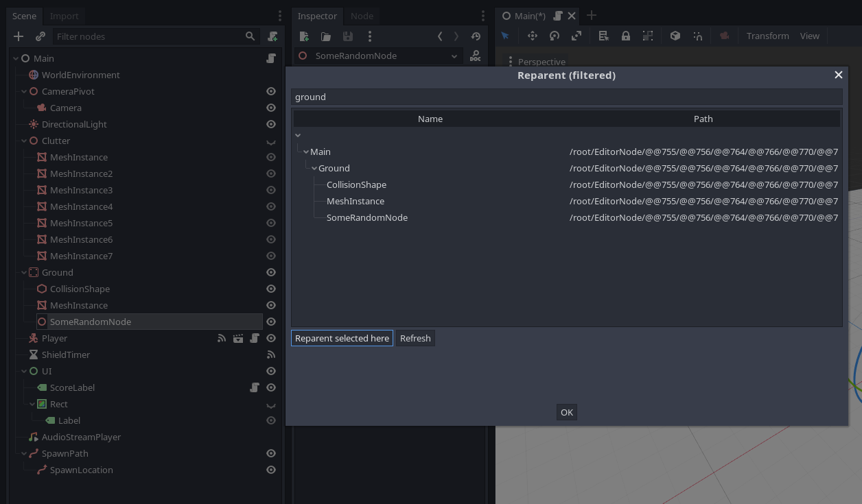Select the Scale mode tool

(576, 36)
